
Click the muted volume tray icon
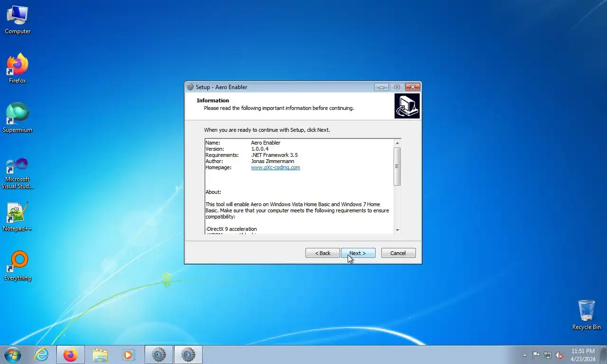560,355
